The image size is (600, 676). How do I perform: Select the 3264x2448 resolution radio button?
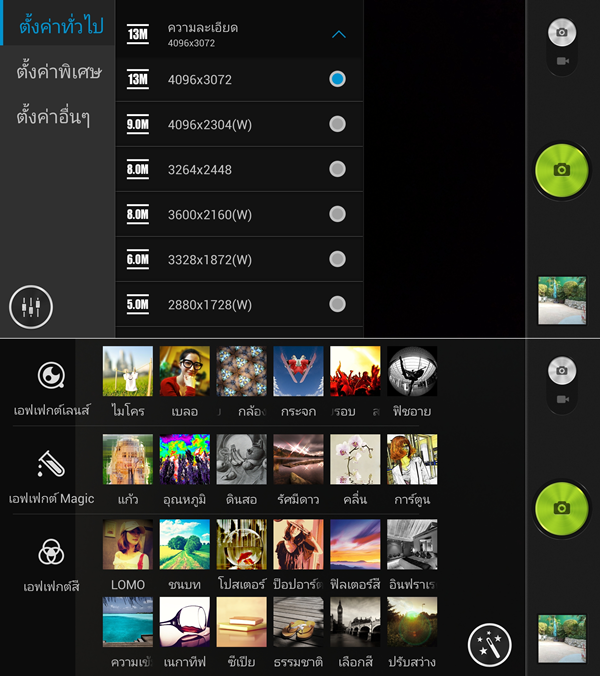[x=337, y=169]
